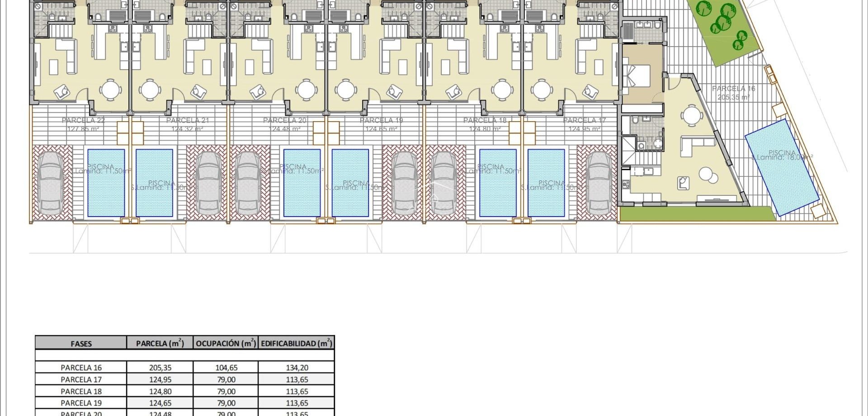Expand the FASES table header
This screenshot has width=868, height=416.
pos(80,344)
